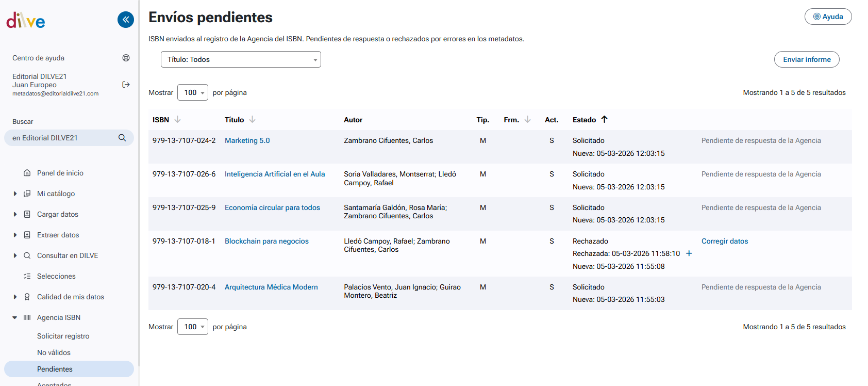Sort table by ISBN column arrow
The height and width of the screenshot is (386, 868).
pyautogui.click(x=178, y=120)
